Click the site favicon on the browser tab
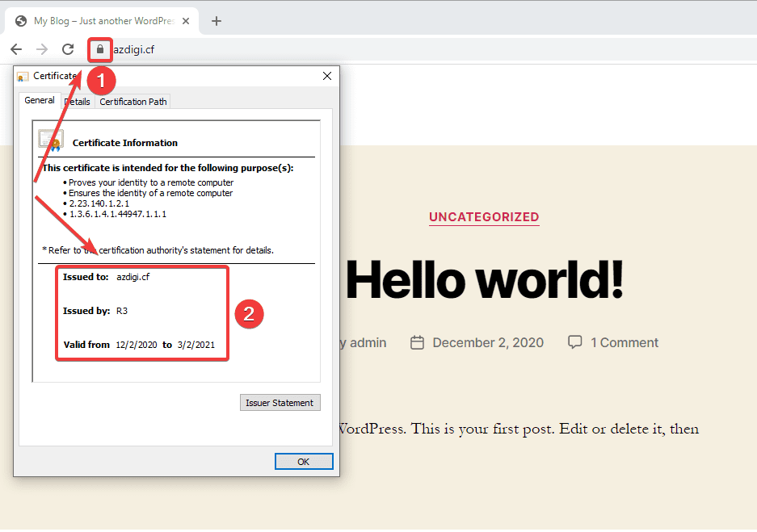The height and width of the screenshot is (532, 757). coord(20,21)
